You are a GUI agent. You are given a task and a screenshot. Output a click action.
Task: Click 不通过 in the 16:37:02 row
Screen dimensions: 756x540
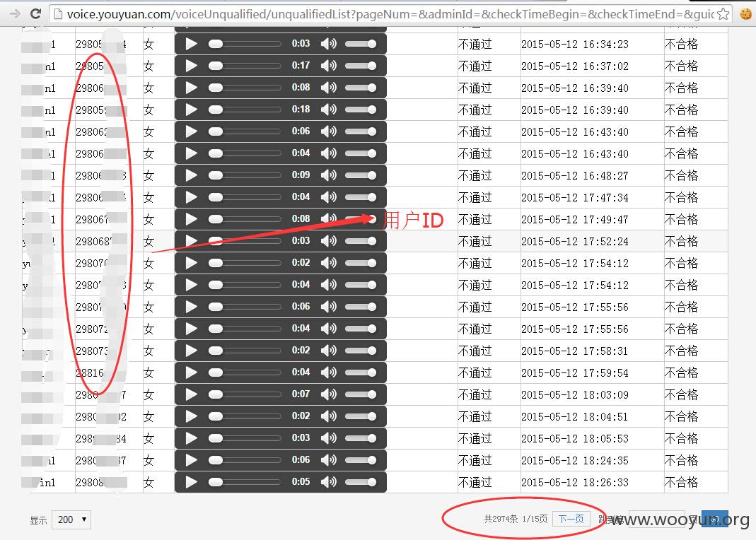pyautogui.click(x=475, y=66)
